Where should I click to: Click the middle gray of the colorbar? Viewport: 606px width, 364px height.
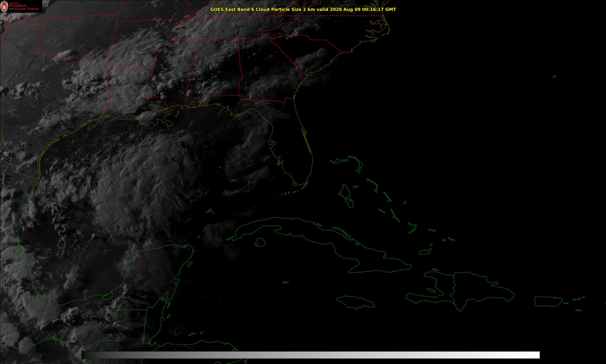click(x=311, y=355)
